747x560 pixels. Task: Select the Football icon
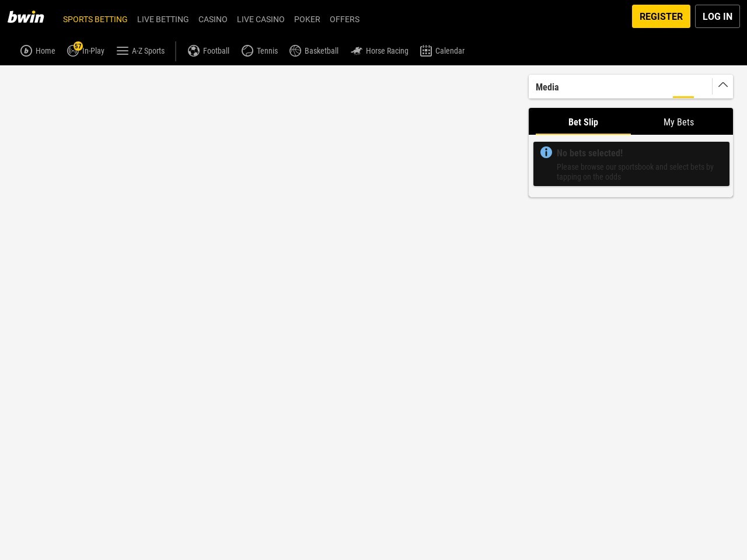(x=194, y=51)
